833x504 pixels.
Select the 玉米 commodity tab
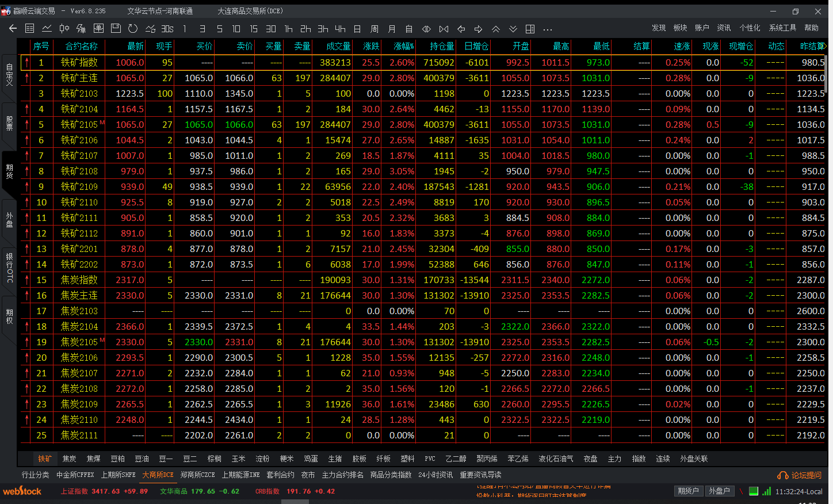click(239, 459)
